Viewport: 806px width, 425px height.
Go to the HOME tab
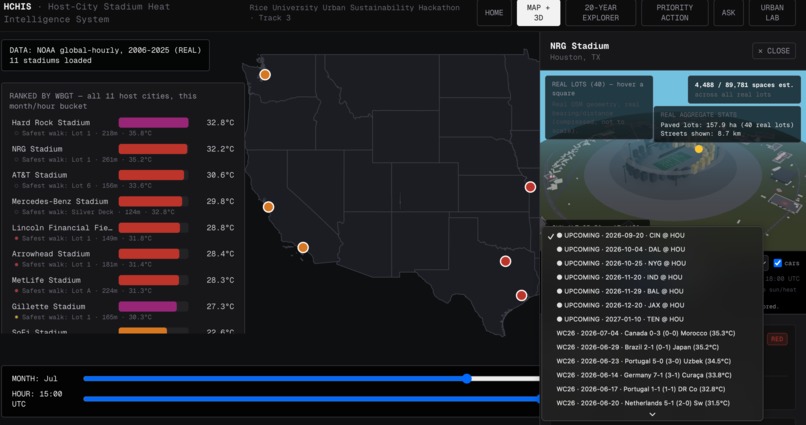point(494,13)
